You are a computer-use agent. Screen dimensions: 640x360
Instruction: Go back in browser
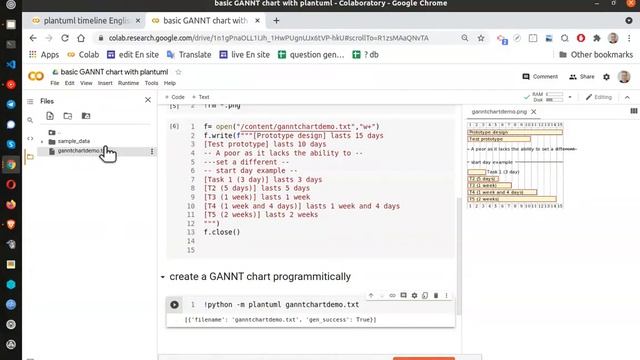[x=33, y=38]
